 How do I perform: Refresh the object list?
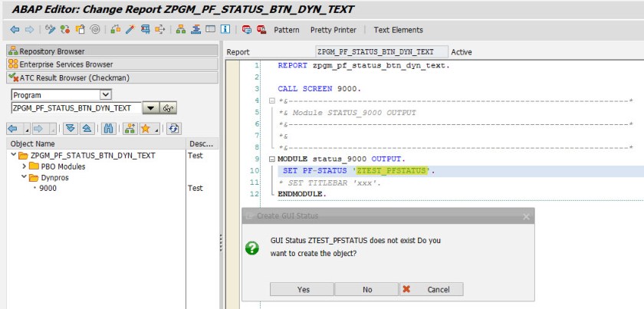click(x=174, y=129)
